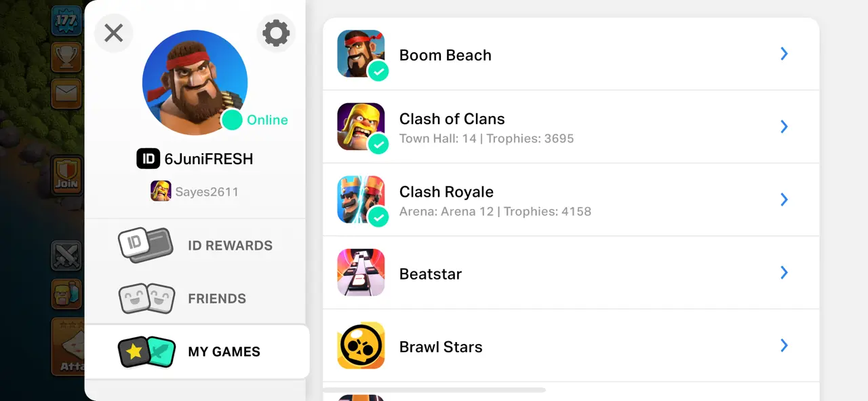The image size is (868, 401).
Task: Tap the Beatstar game icon
Action: [361, 272]
